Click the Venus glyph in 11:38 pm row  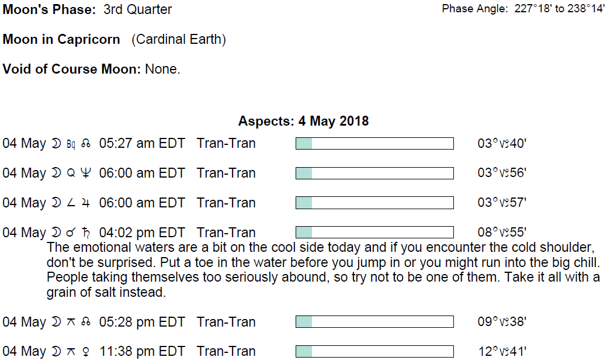click(86, 352)
